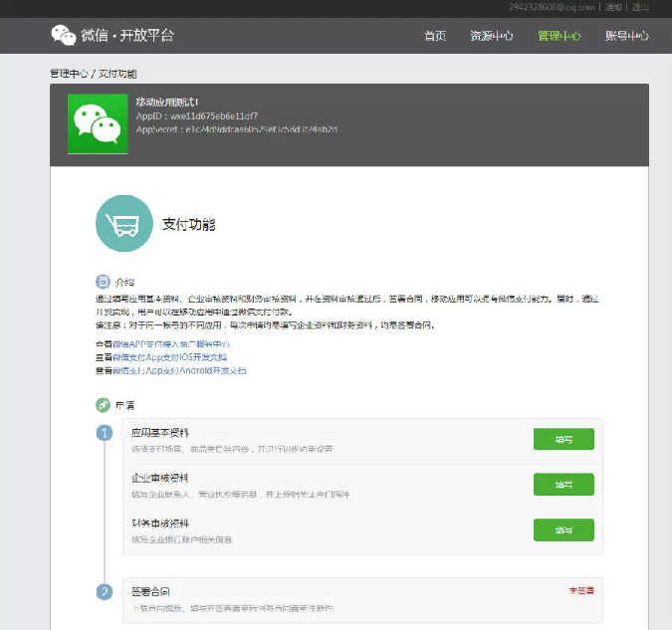Click the AppSecret value line

237,129
